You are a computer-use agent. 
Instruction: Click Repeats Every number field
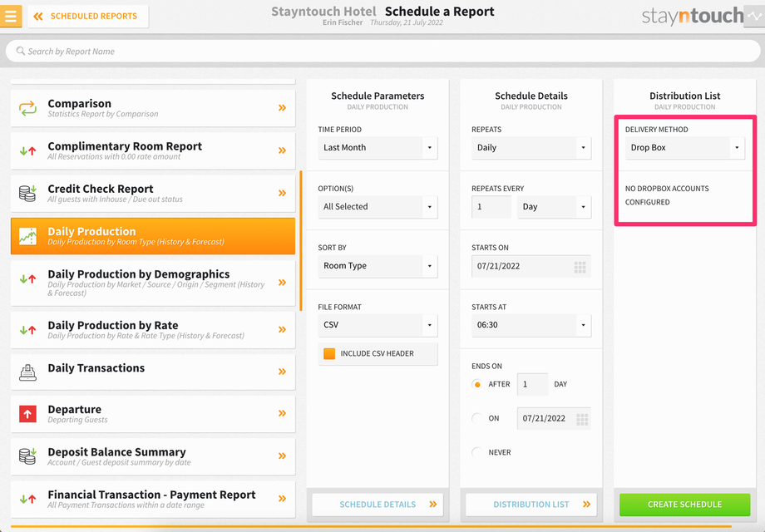(491, 207)
